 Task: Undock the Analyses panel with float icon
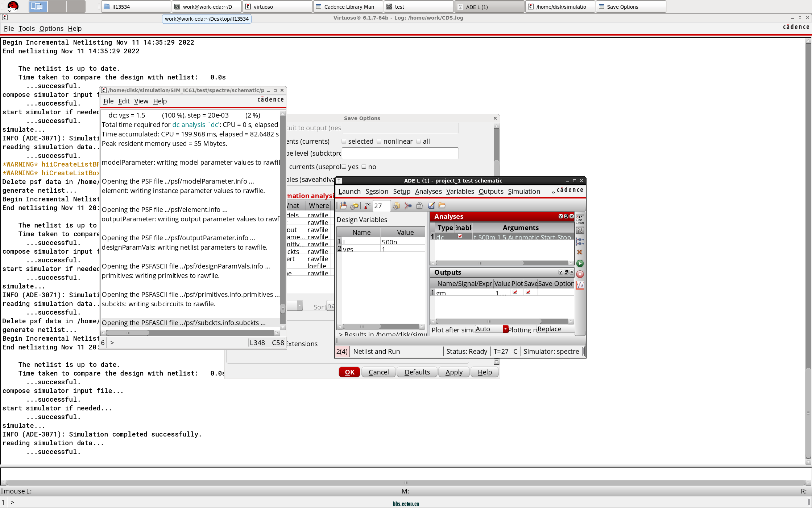(566, 216)
